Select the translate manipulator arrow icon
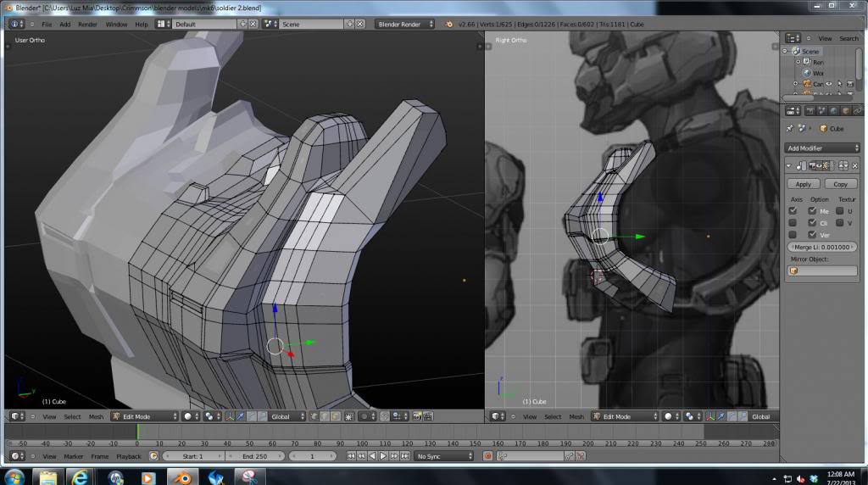Viewport: 868px width, 485px height. coord(241,416)
